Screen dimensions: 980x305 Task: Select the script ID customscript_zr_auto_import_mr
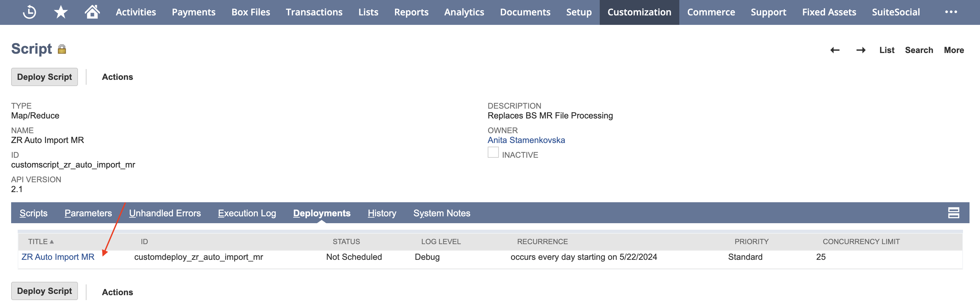click(x=73, y=165)
